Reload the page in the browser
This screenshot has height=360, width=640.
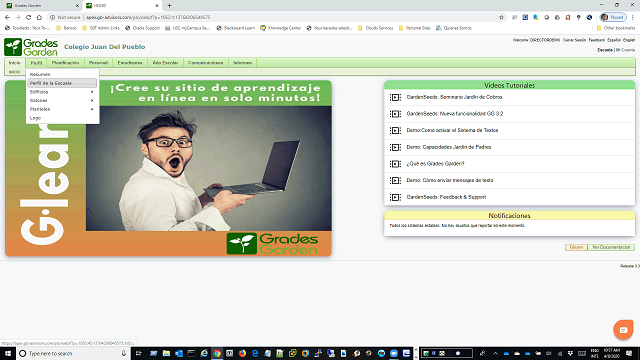29,17
